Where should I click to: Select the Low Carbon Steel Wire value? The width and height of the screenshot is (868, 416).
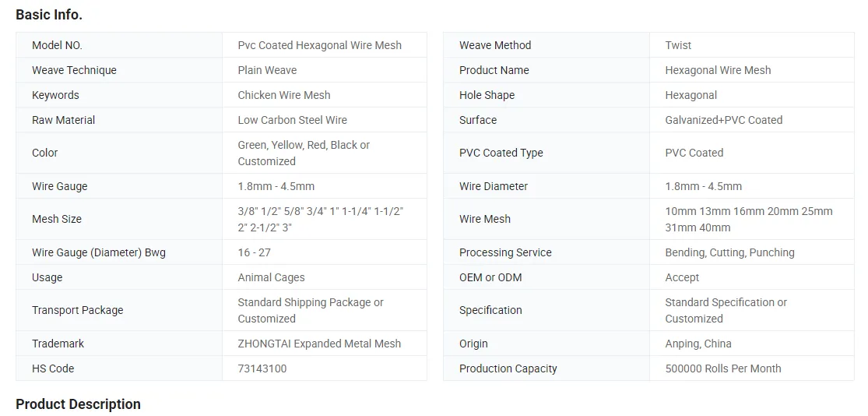pyautogui.click(x=292, y=120)
